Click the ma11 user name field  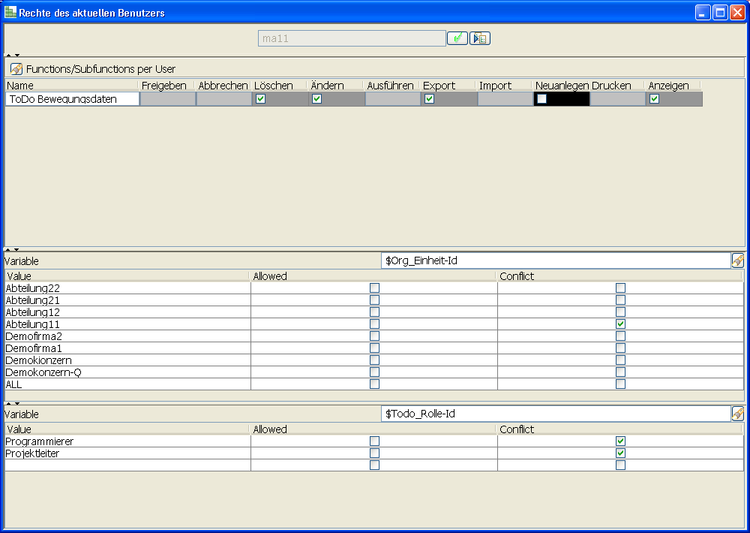(351, 38)
